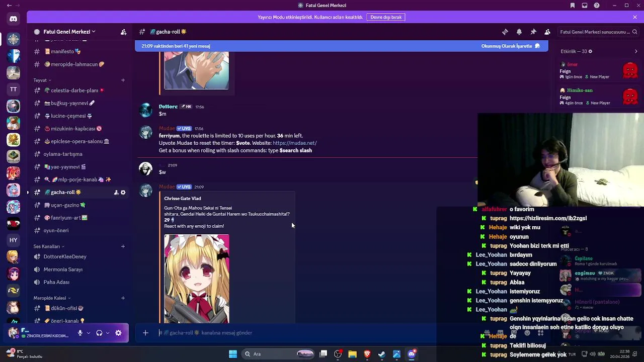Click Devre dışı bırak streamer mode button
The image size is (644, 362).
click(386, 17)
